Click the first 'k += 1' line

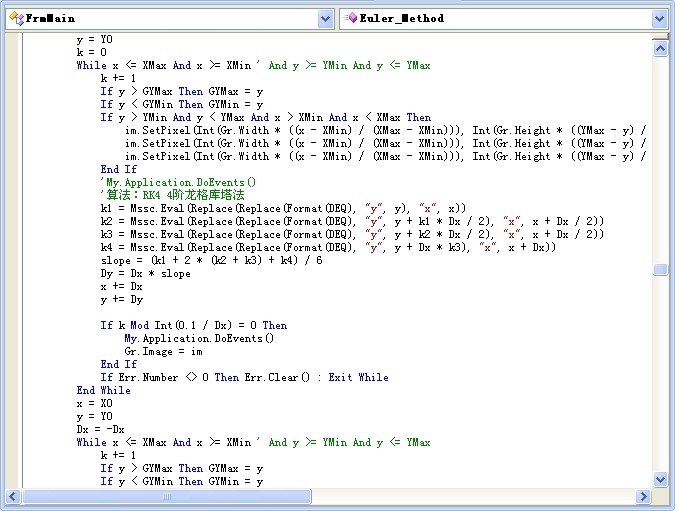[118, 78]
